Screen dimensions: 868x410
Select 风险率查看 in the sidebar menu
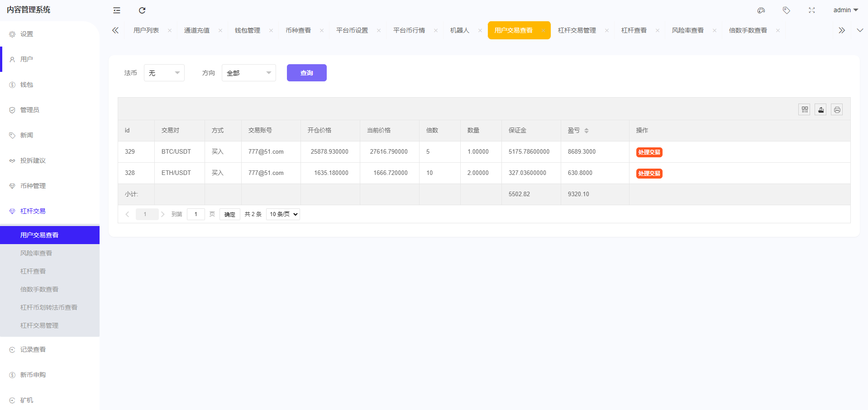tap(36, 253)
